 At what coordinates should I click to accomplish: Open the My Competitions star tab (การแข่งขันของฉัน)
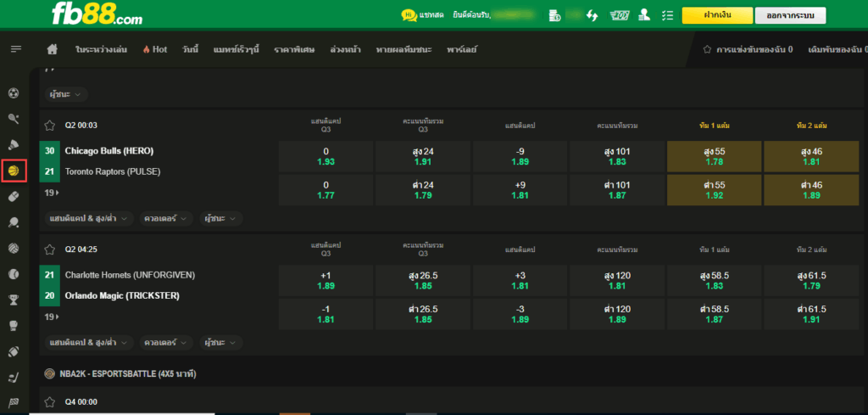(x=748, y=49)
